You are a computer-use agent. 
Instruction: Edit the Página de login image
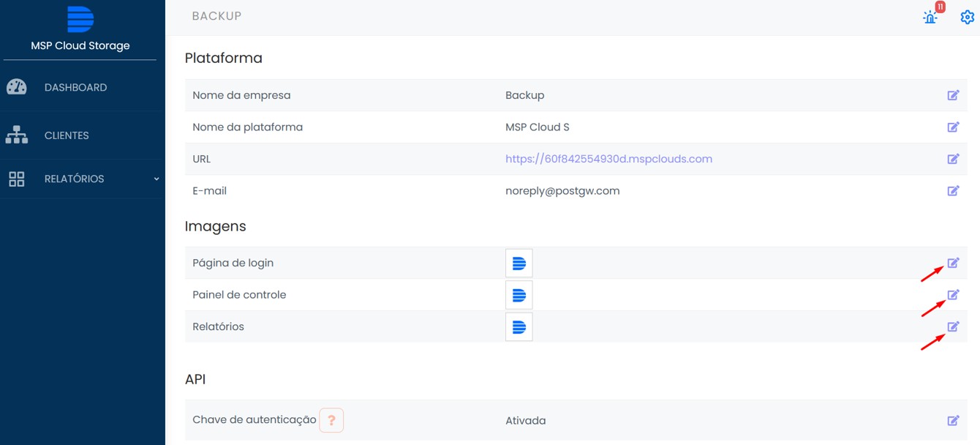point(953,263)
